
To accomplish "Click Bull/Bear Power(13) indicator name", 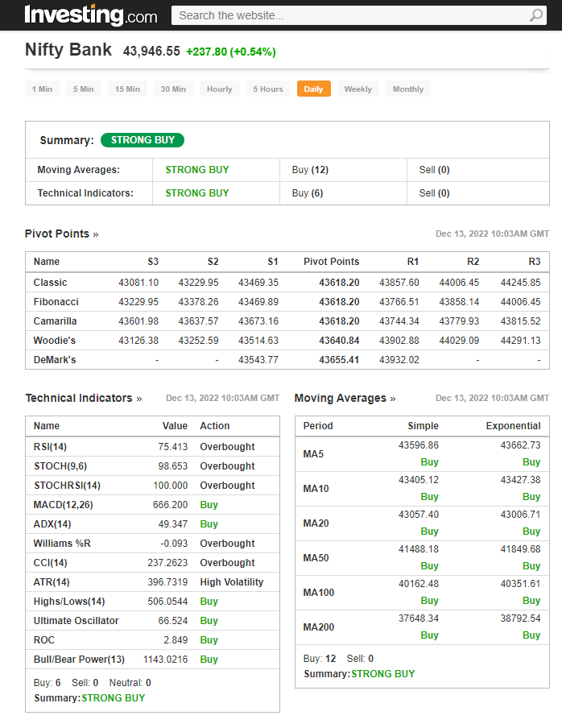I will 80,660.
